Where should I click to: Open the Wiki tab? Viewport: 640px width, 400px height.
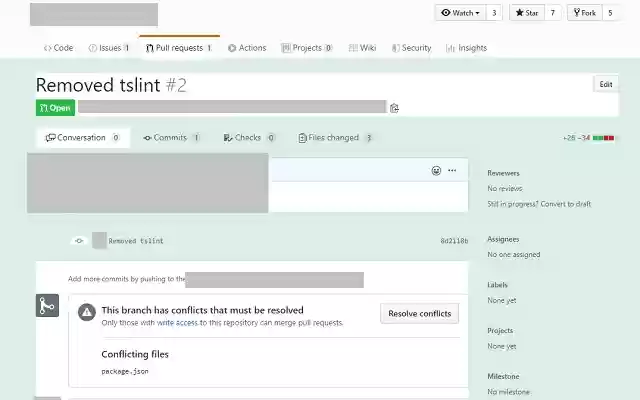pyautogui.click(x=362, y=48)
